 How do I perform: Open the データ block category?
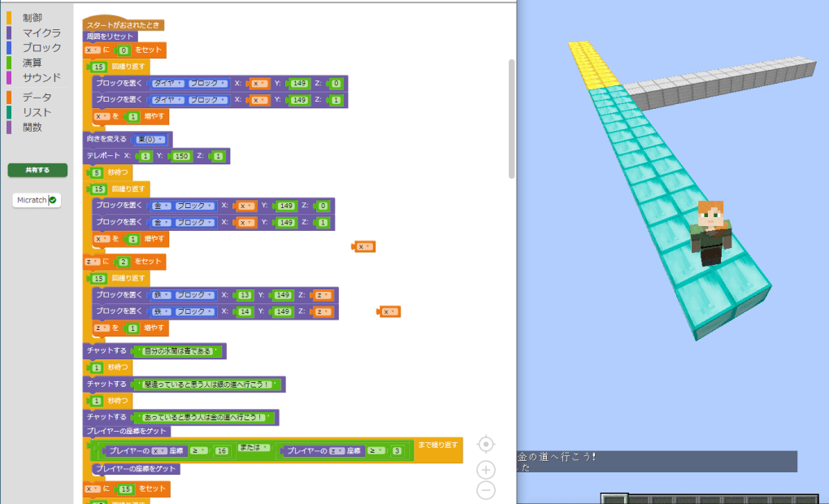pyautogui.click(x=37, y=98)
